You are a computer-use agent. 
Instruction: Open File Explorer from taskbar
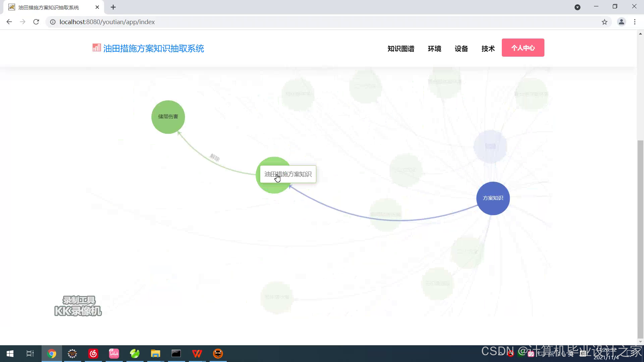pos(155,354)
